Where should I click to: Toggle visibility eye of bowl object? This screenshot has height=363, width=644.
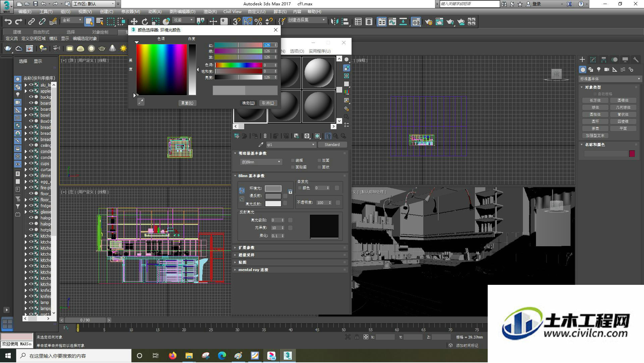pyautogui.click(x=31, y=115)
